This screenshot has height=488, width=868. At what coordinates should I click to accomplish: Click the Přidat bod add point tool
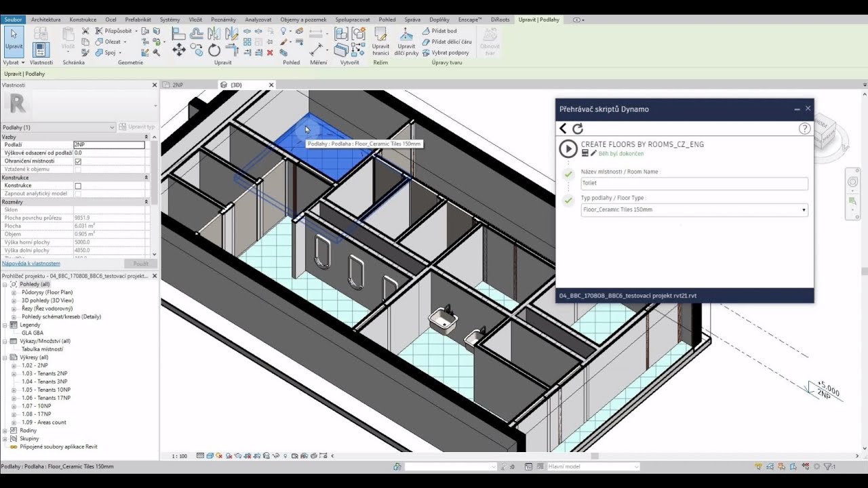[x=439, y=30]
